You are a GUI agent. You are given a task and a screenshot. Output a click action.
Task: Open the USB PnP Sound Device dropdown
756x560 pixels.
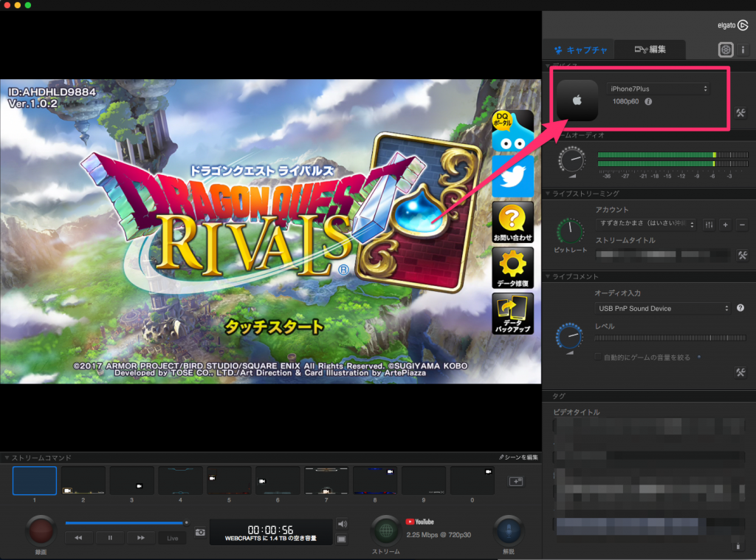pos(662,308)
